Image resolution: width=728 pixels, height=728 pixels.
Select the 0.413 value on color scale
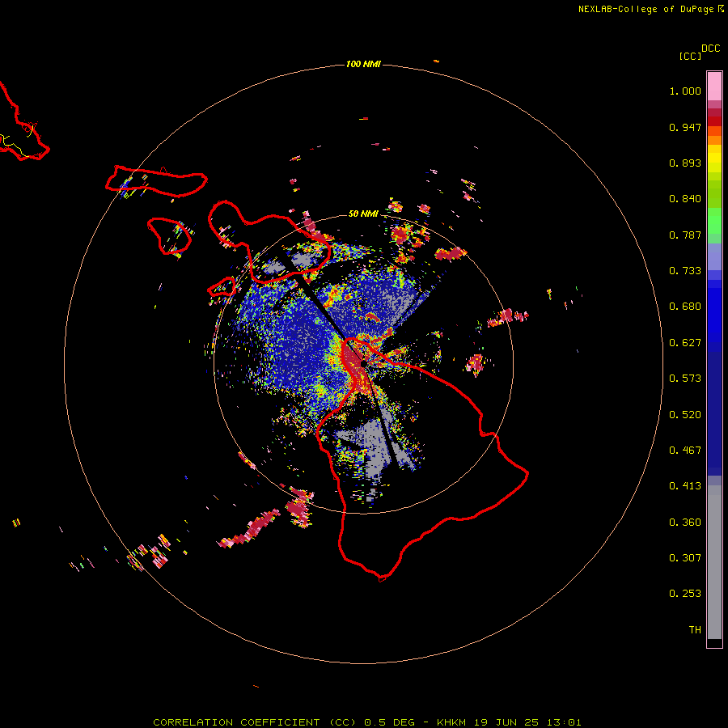pyautogui.click(x=685, y=486)
